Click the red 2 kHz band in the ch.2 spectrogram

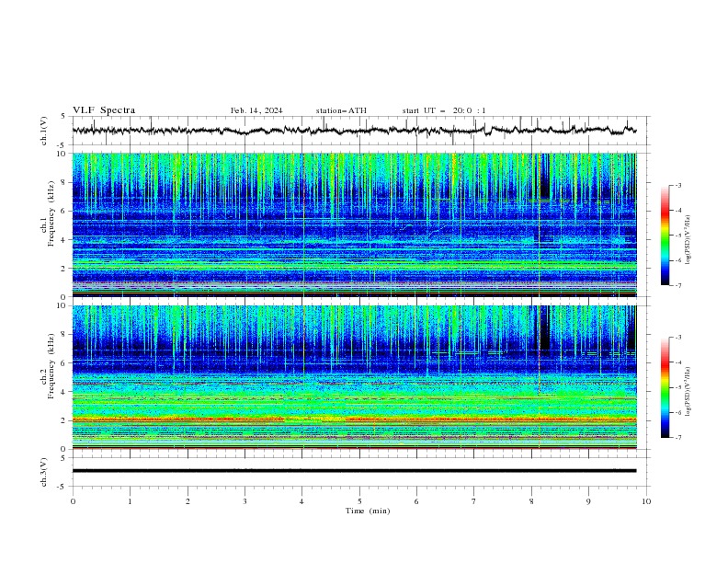pos(354,419)
